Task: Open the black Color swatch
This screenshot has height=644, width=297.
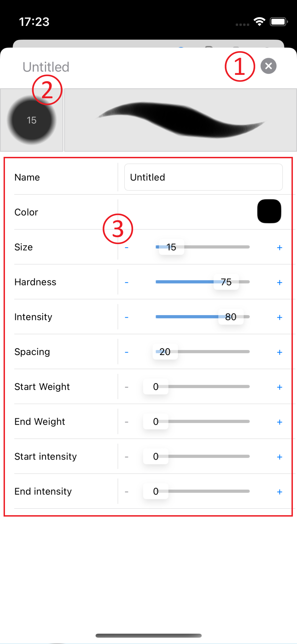Action: pos(269,211)
